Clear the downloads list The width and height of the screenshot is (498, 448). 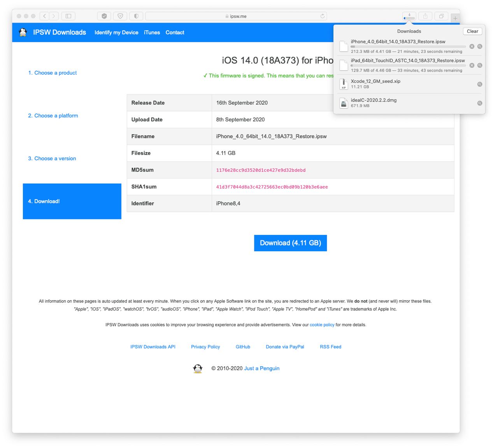[x=472, y=31]
